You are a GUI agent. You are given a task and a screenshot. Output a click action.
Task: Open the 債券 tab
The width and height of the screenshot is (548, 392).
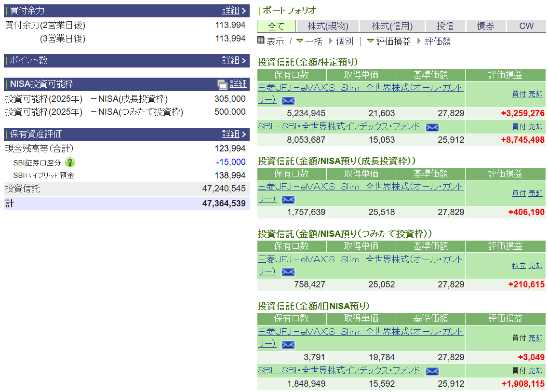tap(485, 26)
